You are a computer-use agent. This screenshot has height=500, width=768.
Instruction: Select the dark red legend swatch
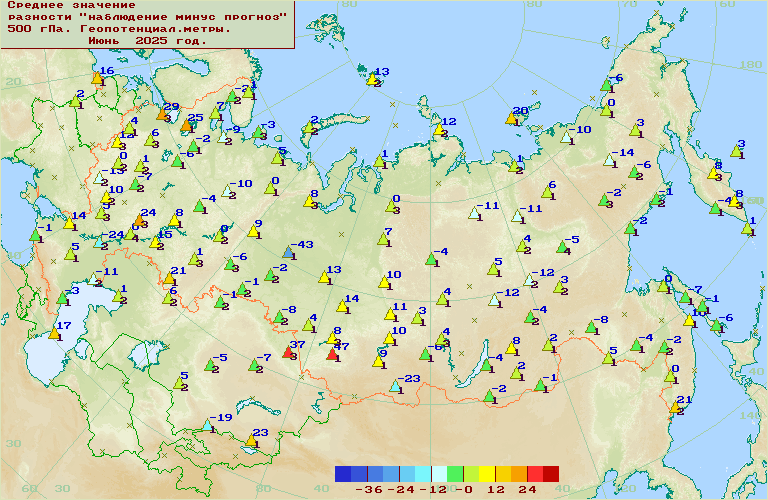(551, 474)
